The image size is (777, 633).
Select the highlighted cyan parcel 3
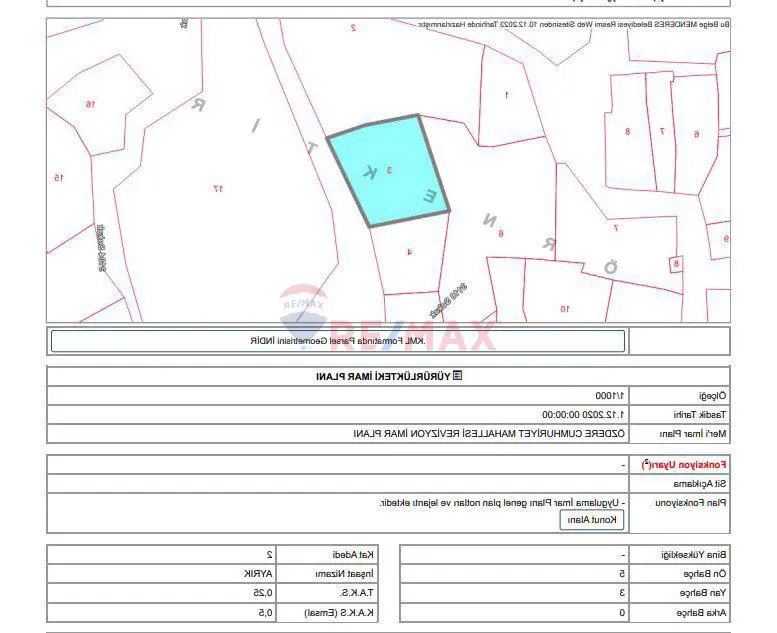[388, 171]
